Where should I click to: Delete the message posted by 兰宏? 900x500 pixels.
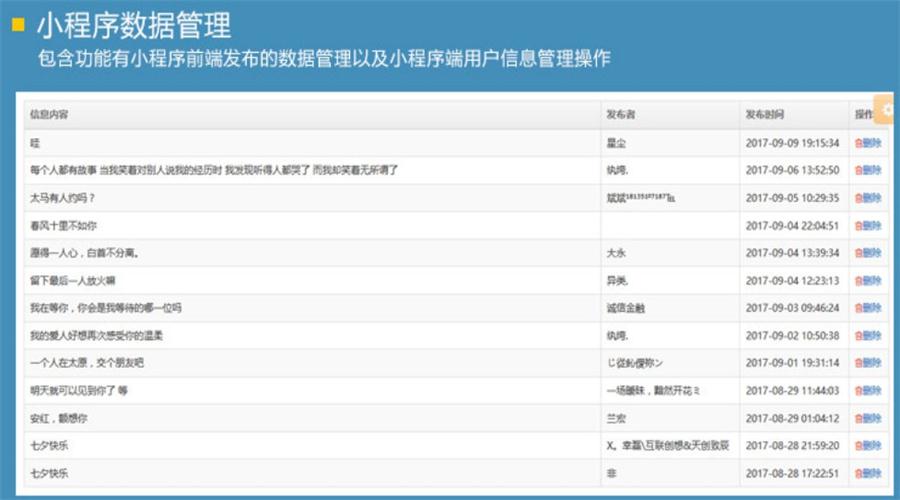[868, 417]
